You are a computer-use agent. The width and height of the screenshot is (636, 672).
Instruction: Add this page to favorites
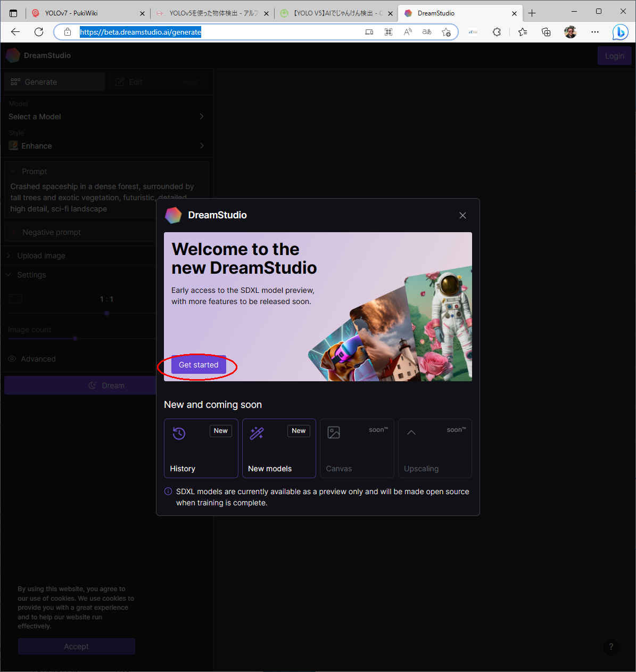446,32
